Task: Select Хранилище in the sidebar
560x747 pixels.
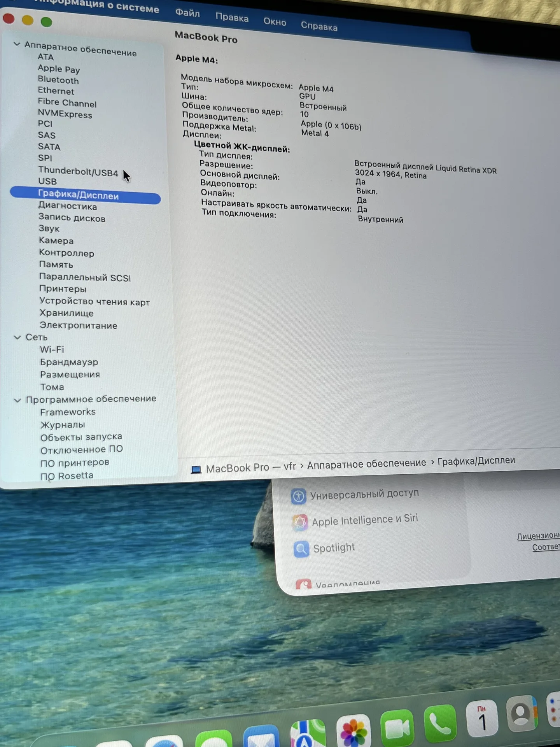Action: tap(66, 313)
